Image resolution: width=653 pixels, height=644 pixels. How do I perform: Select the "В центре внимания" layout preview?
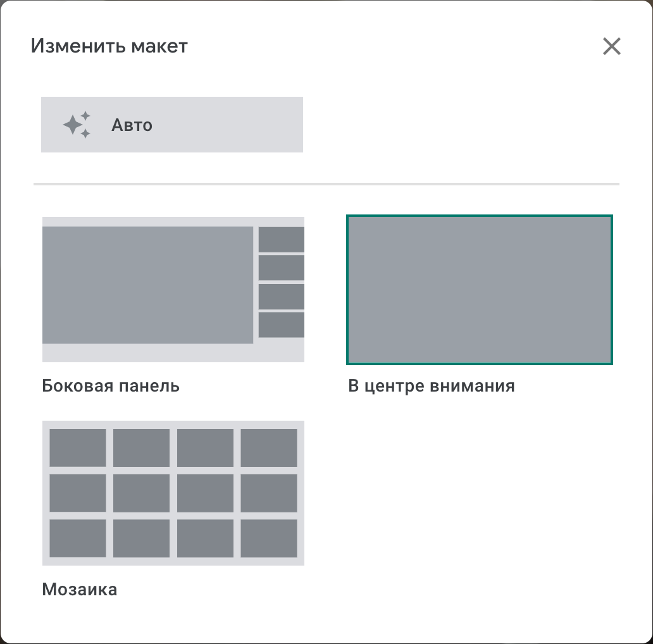480,289
